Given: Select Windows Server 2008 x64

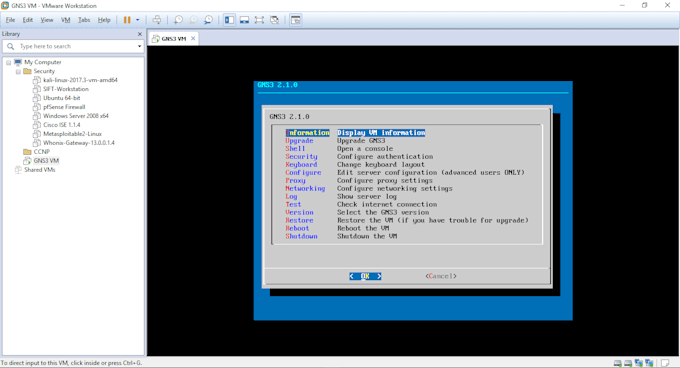Looking at the screenshot, I should [x=75, y=116].
